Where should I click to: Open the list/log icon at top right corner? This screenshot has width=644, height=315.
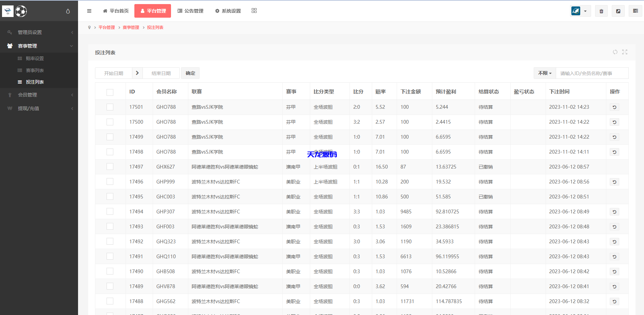635,11
